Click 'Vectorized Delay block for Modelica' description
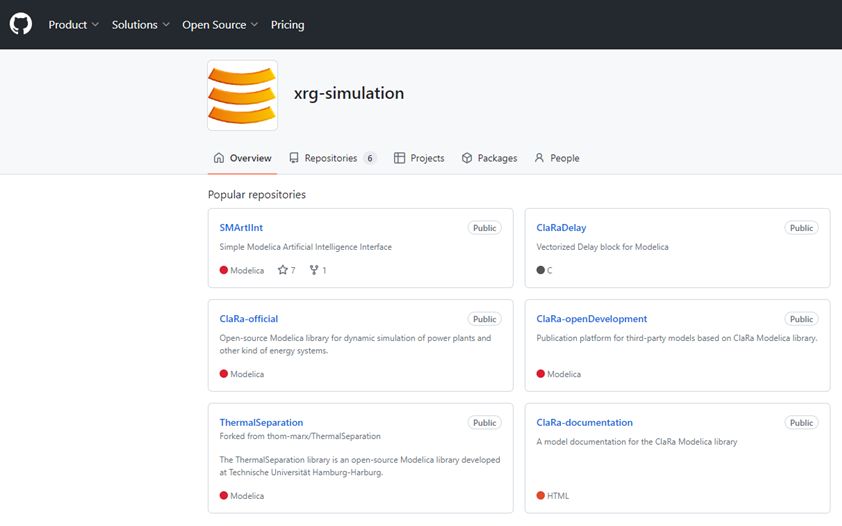 click(602, 247)
